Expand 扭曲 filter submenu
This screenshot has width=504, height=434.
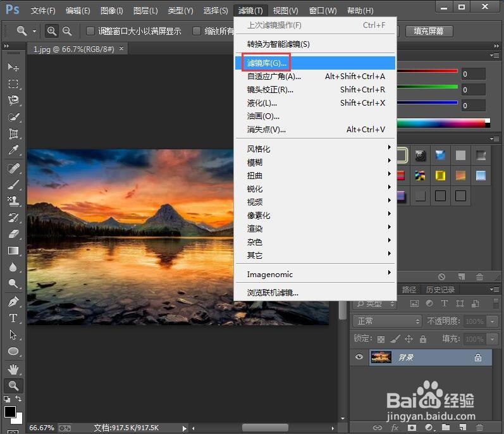(315, 175)
